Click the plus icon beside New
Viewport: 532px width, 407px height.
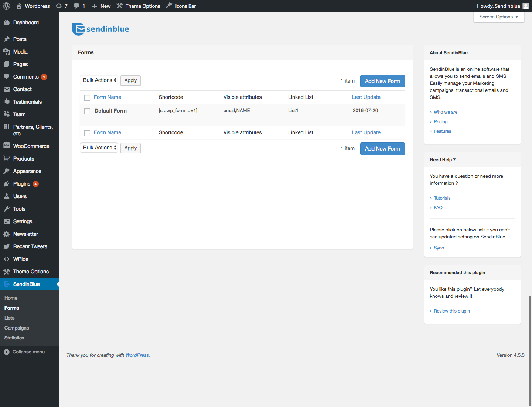(95, 6)
